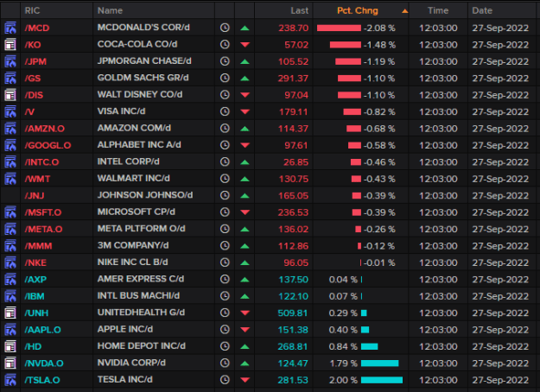Open the document icon beside /NVDA.O

pos(10,364)
